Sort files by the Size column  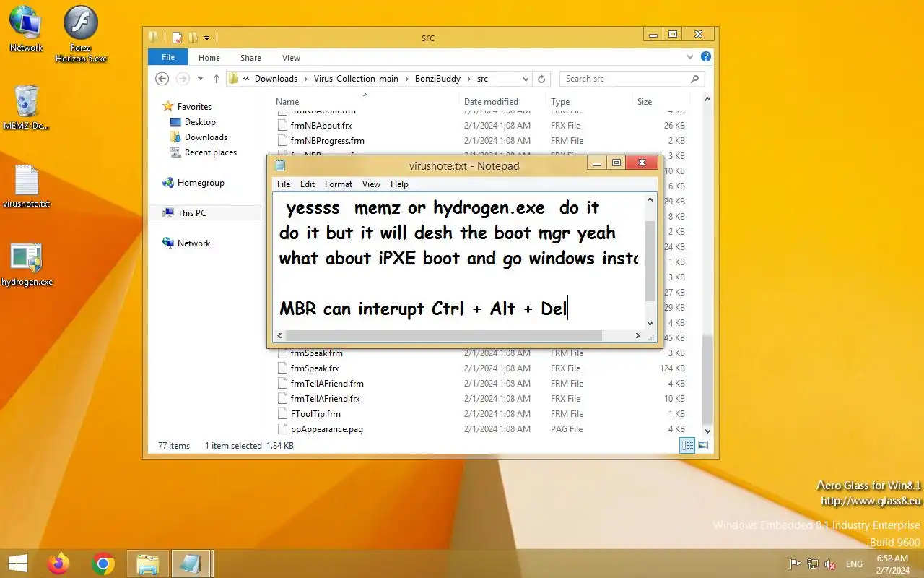[x=660, y=102]
